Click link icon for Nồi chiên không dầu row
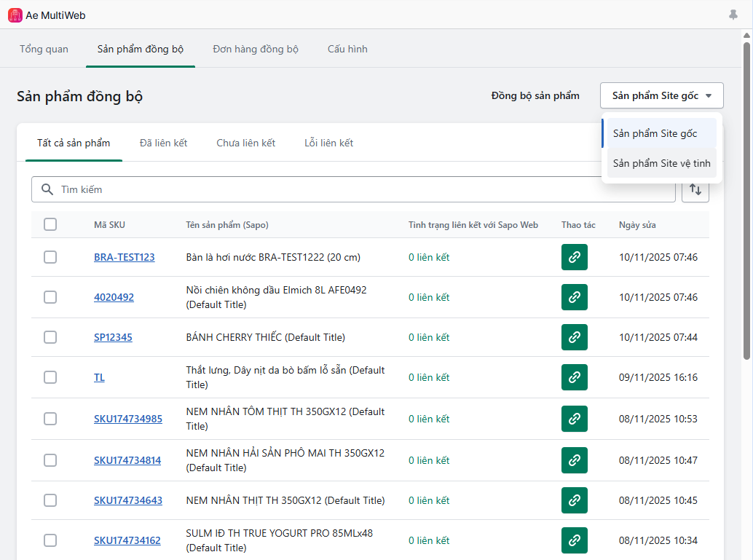The width and height of the screenshot is (753, 560). (x=574, y=297)
